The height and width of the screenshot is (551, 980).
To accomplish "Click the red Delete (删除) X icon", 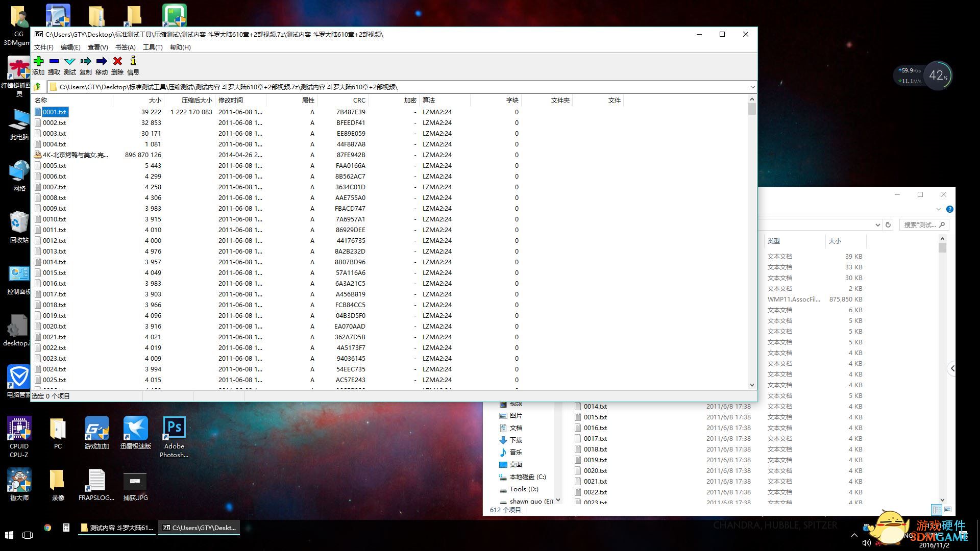I will pyautogui.click(x=117, y=61).
